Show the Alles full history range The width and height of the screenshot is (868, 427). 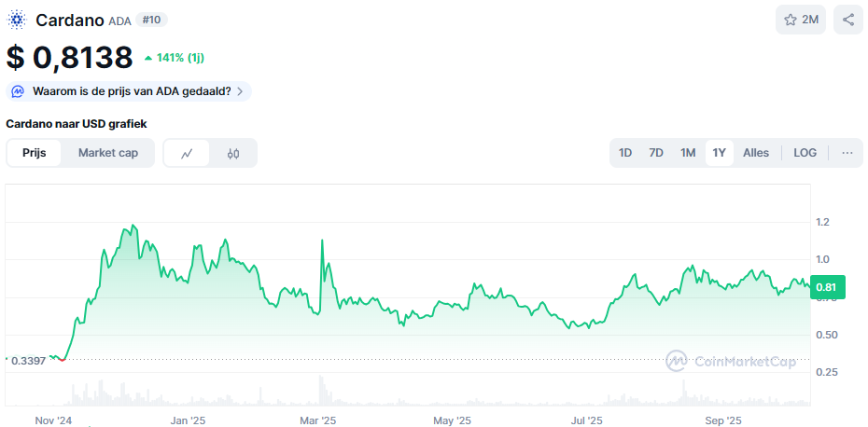coord(756,153)
